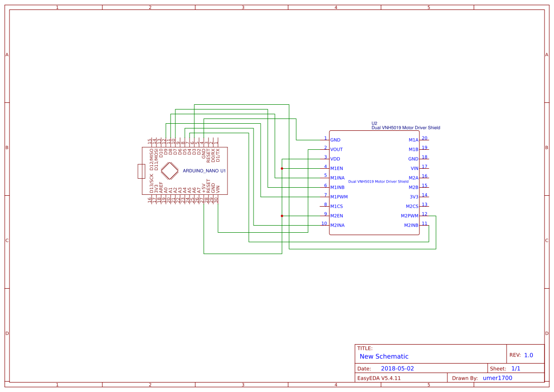Select the D1/TX pin label on Arduino
The height and width of the screenshot is (392, 554).
click(218, 155)
